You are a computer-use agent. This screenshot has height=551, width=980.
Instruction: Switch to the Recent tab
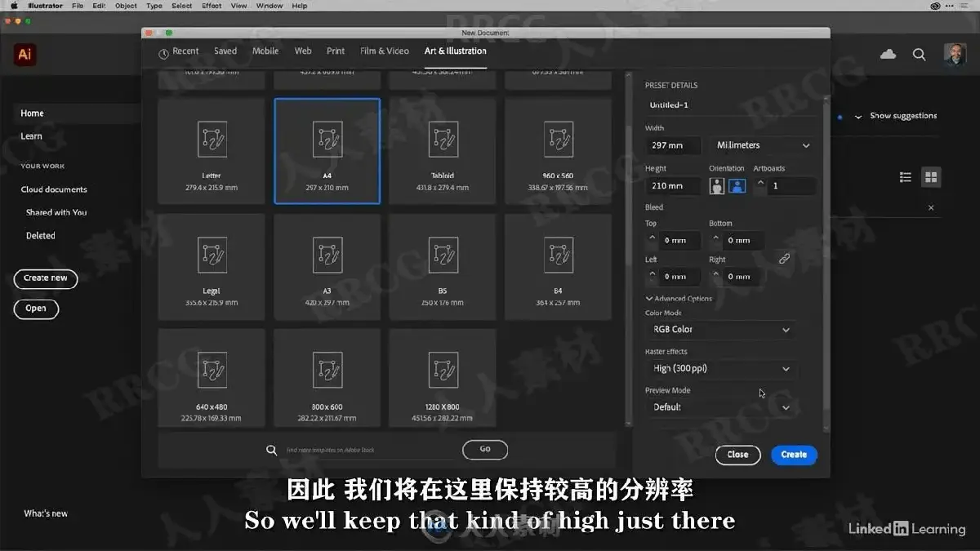pos(185,51)
